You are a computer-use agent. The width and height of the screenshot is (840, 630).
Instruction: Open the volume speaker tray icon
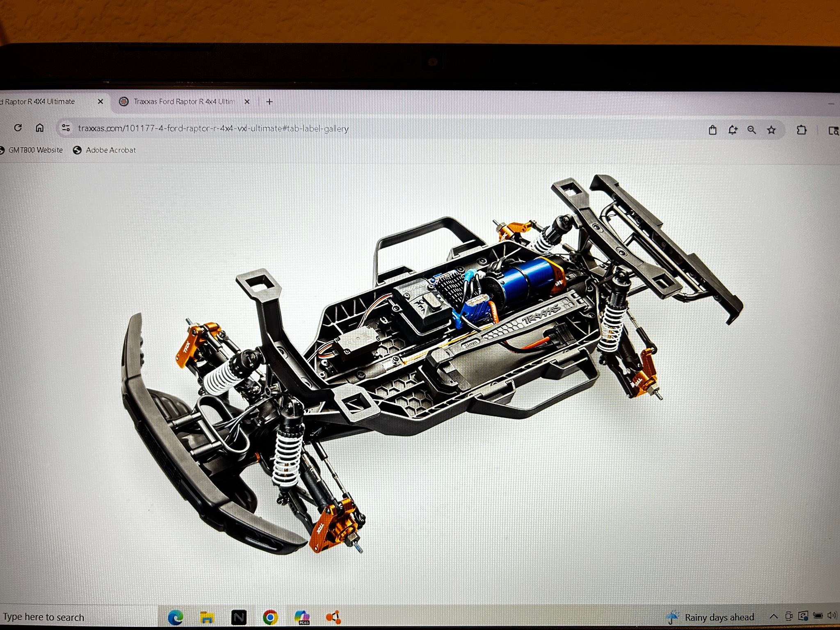832,615
